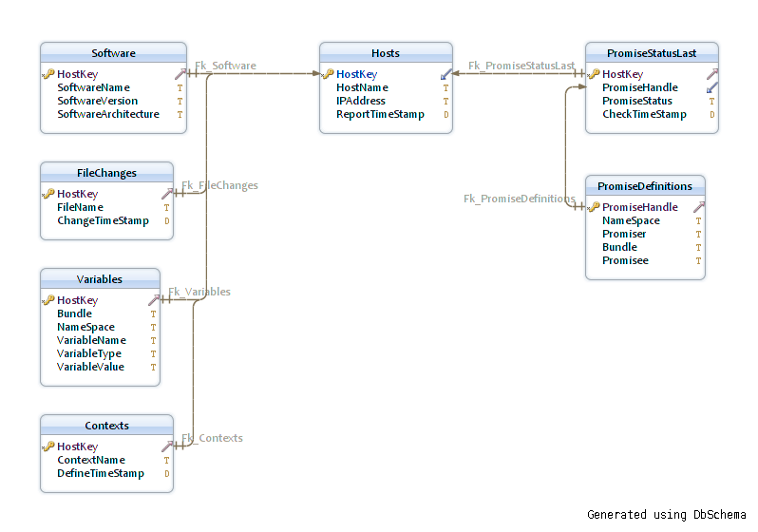This screenshot has height=532, width=758.
Task: Click the key icon beside Variables HostKey
Action: 48,300
